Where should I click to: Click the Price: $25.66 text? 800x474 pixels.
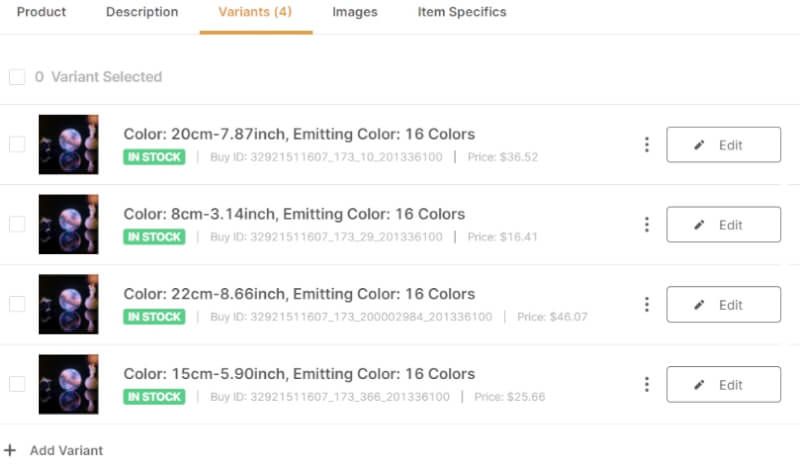tap(509, 396)
